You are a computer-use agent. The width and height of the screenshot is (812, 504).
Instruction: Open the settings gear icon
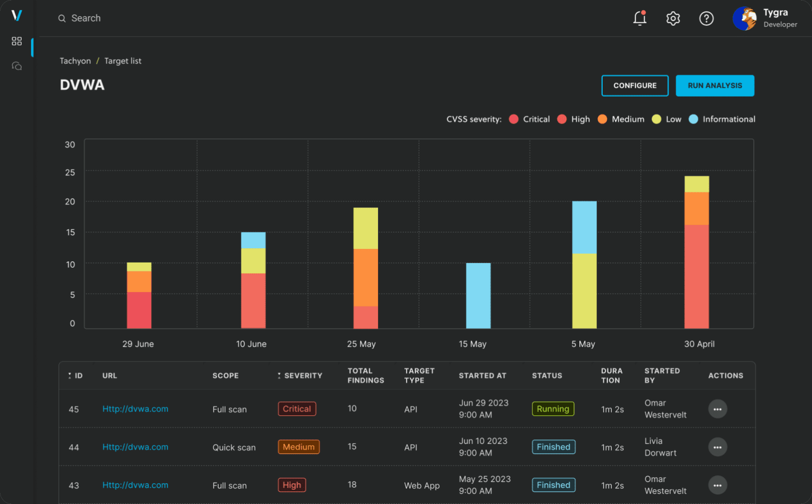pos(673,18)
